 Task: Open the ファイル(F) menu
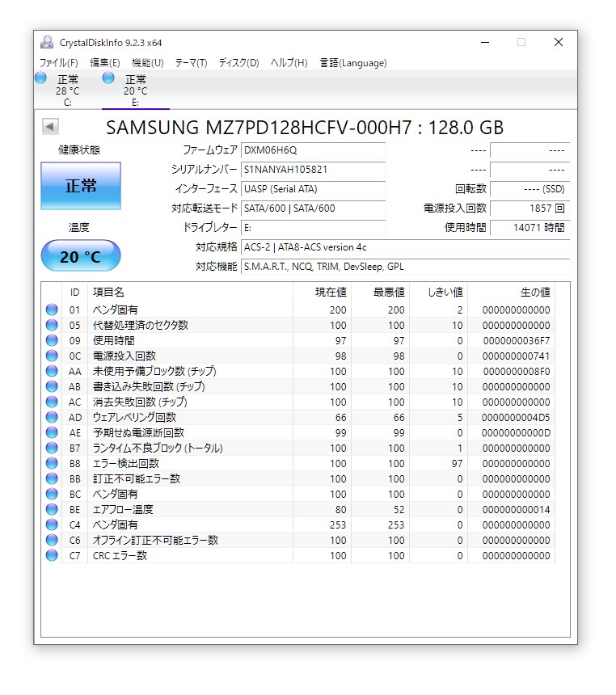pyautogui.click(x=58, y=63)
